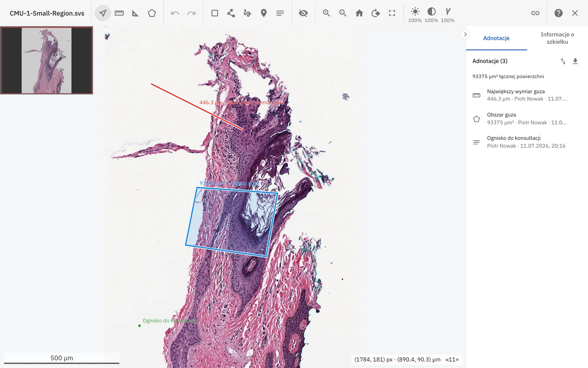Adjust gamma 100% control
This screenshot has height=368, width=588.
click(448, 15)
